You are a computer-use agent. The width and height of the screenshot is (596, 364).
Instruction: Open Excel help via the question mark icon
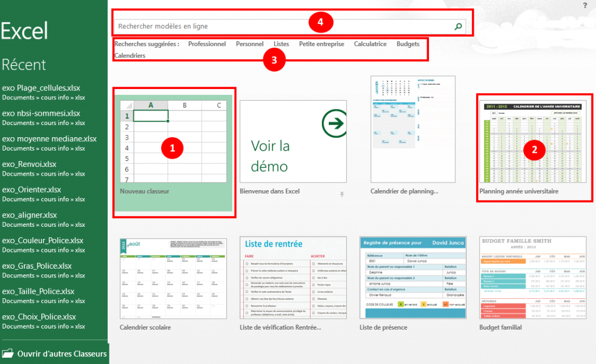pos(584,6)
